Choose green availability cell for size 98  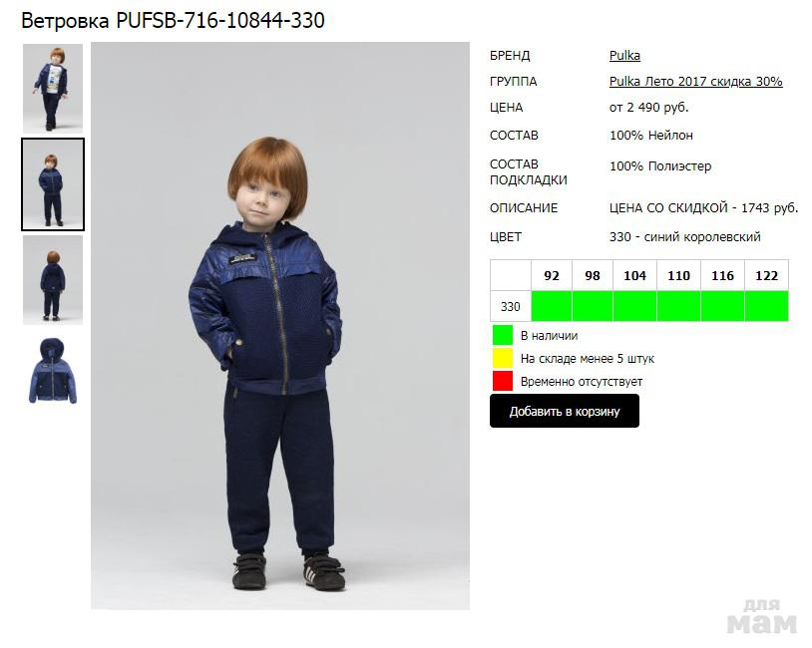593,306
